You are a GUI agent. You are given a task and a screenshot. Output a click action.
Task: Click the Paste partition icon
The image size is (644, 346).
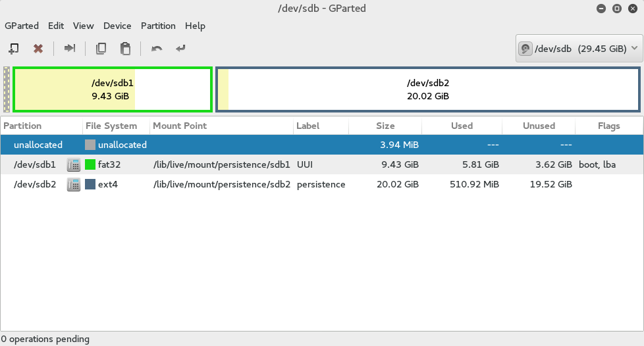click(125, 49)
